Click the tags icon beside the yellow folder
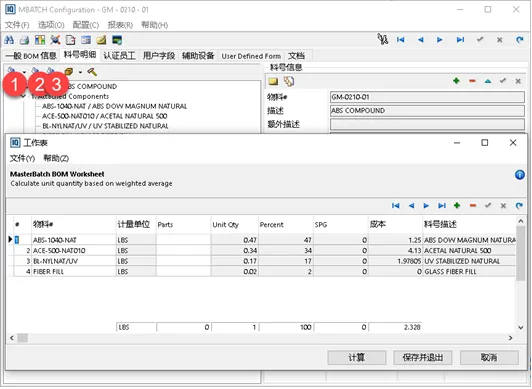The height and width of the screenshot is (389, 532). pyautogui.click(x=289, y=81)
